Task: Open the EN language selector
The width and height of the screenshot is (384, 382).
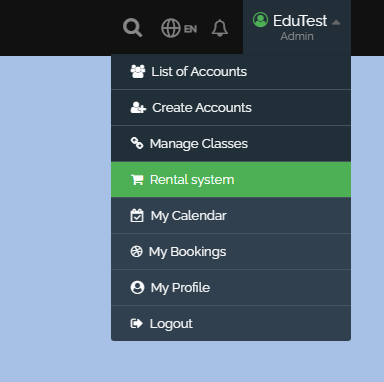Action: 190,29
